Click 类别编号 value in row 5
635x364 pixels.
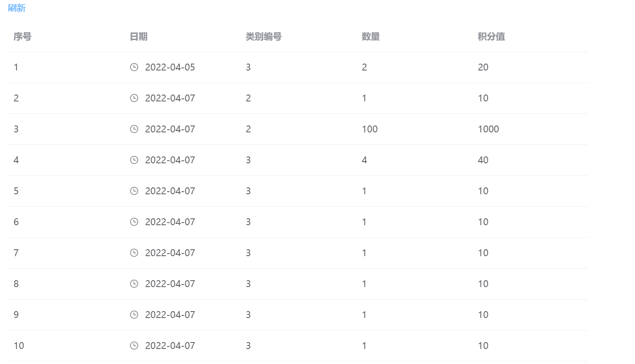pyautogui.click(x=248, y=191)
